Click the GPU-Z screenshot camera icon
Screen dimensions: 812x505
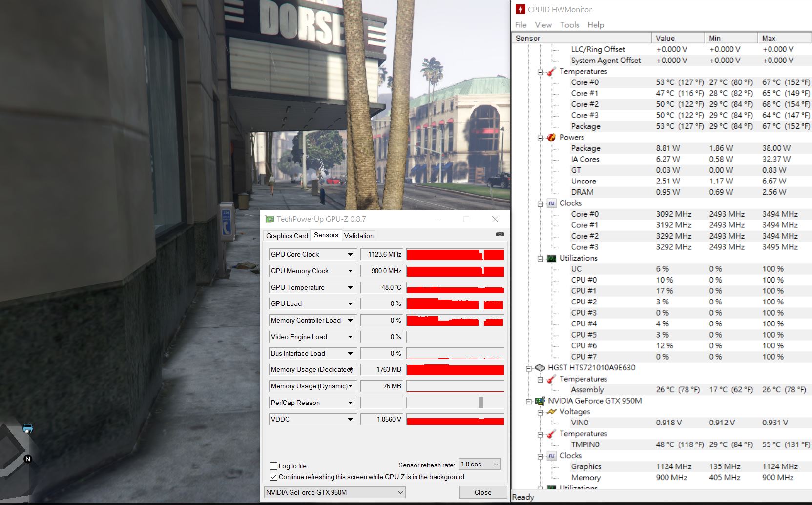pyautogui.click(x=500, y=234)
